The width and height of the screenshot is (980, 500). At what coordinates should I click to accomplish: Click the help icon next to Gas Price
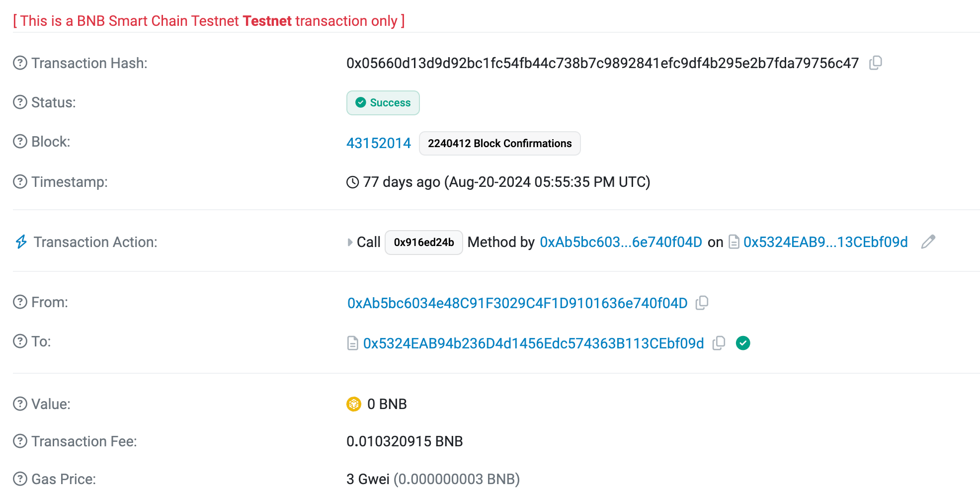coord(20,479)
